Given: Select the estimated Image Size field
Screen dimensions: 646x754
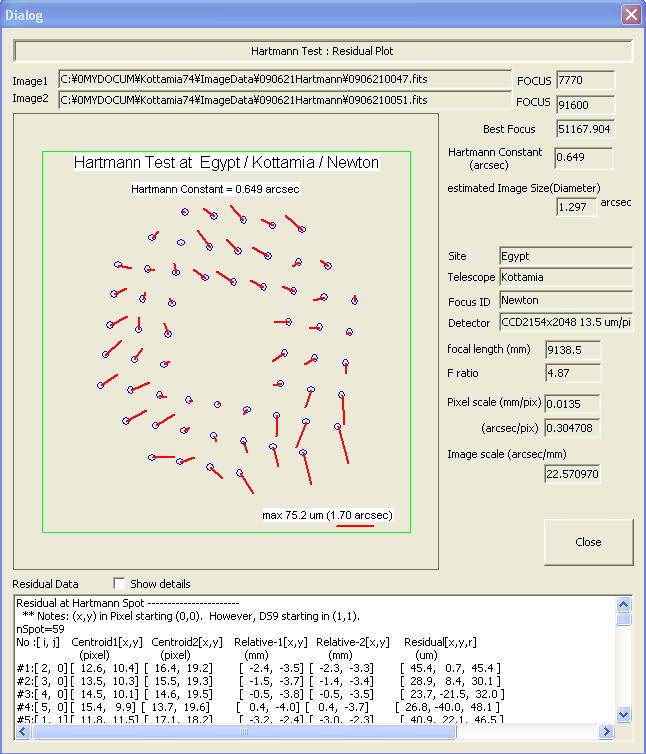Looking at the screenshot, I should (x=576, y=205).
